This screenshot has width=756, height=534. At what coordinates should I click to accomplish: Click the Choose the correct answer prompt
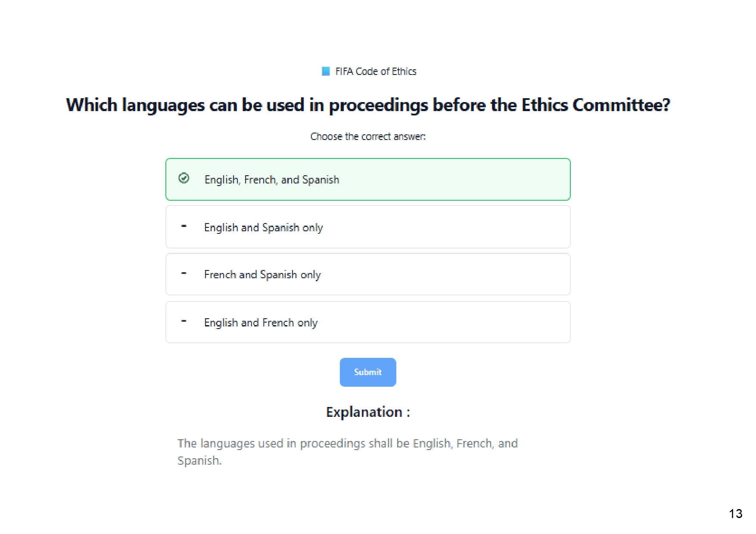pos(368,137)
